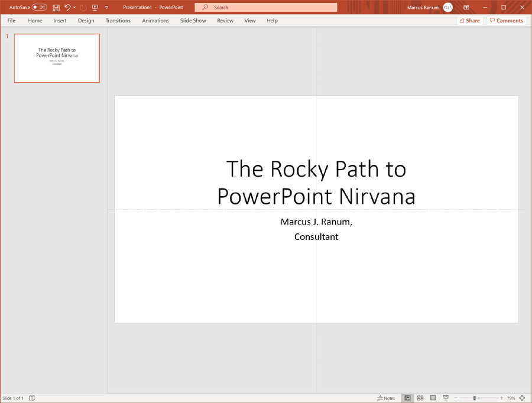Viewport: 532px width, 403px height.
Task: Open the Help tab
Action: coord(272,21)
